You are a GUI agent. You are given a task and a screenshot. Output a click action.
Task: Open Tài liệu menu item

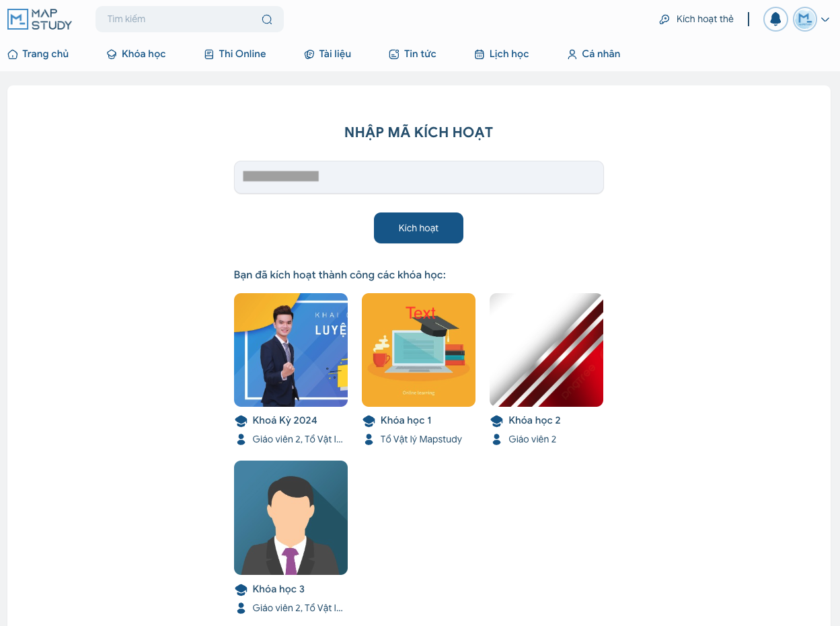click(328, 54)
